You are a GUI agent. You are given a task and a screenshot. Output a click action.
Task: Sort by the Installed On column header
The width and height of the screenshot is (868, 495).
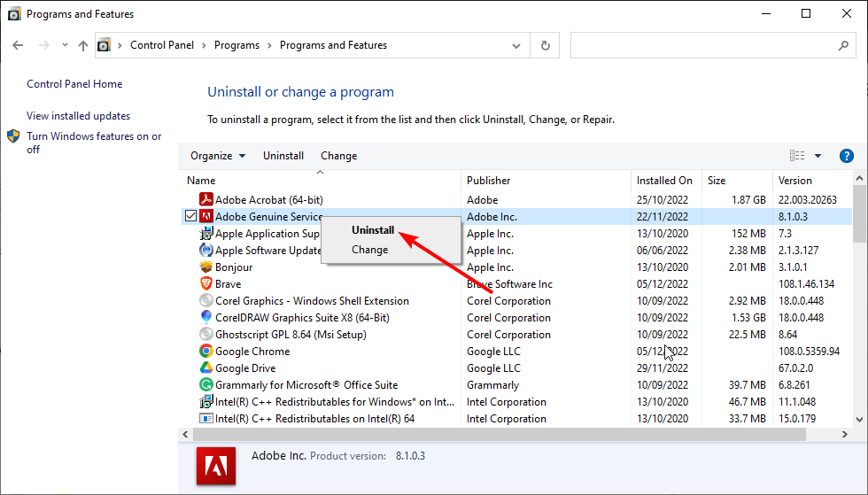pyautogui.click(x=666, y=181)
